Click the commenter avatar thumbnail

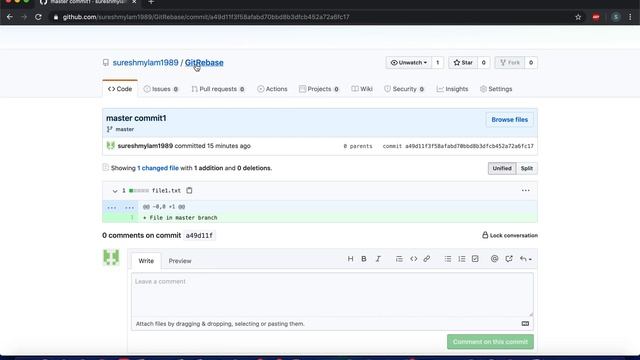coord(111,257)
